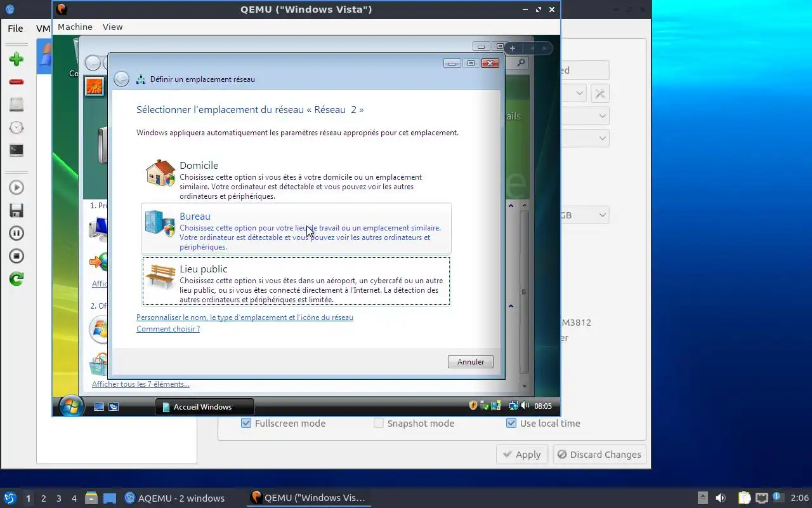The width and height of the screenshot is (812, 508).
Task: Click the Annuler button
Action: click(x=471, y=362)
